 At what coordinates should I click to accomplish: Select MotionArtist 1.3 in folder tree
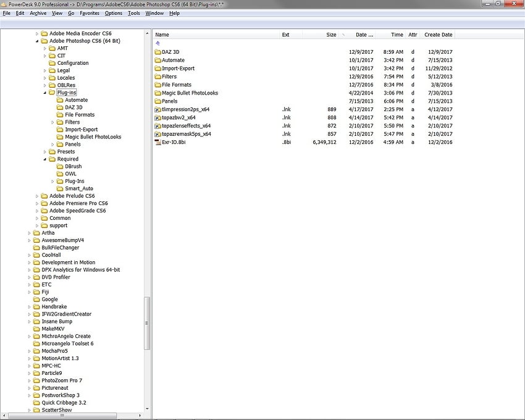[x=60, y=358]
